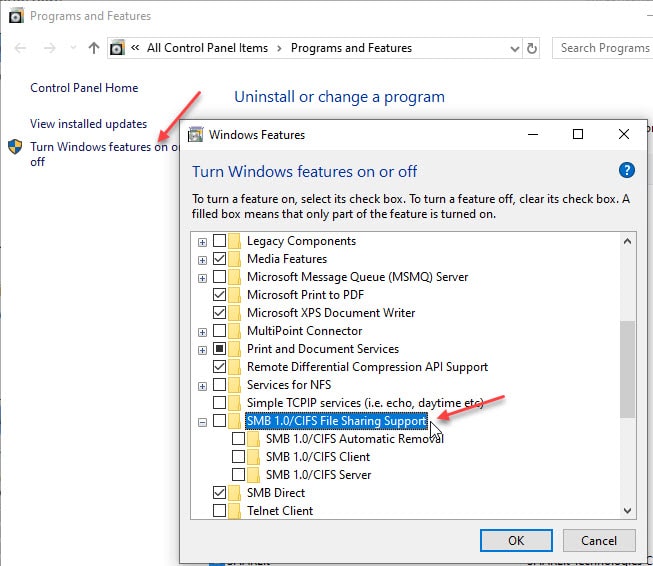Expand Print and Document Services node
The image size is (653, 566).
tap(202, 350)
